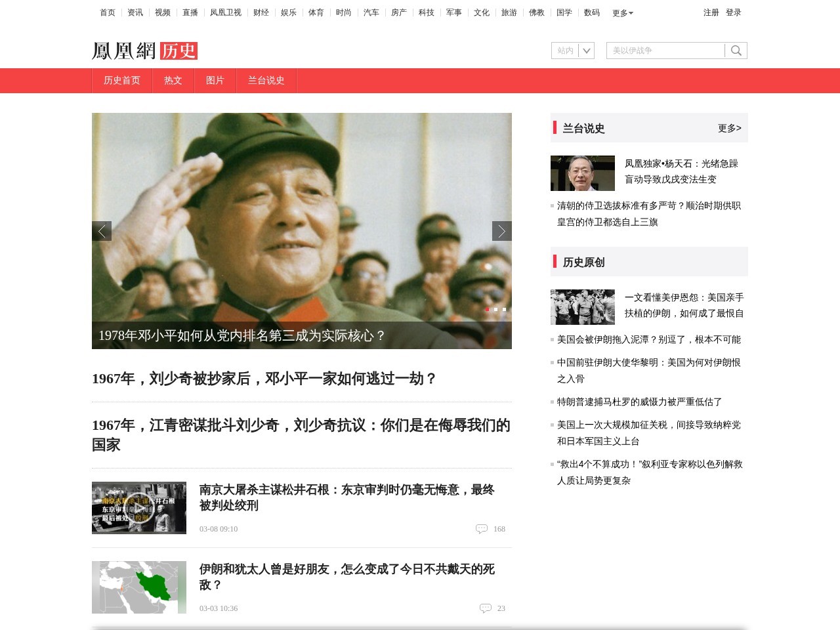This screenshot has height=630, width=840.
Task: Click the comment bubble icon on the Iran article
Action: 486,608
